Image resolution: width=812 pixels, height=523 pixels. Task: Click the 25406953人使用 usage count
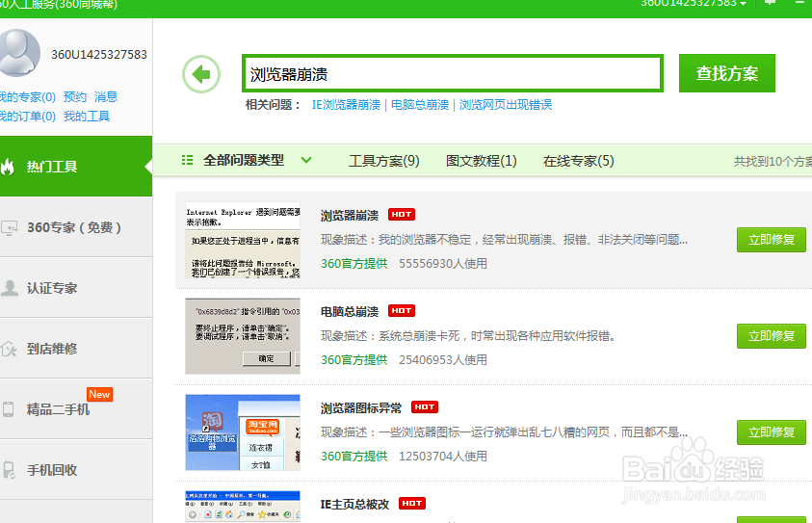(443, 360)
